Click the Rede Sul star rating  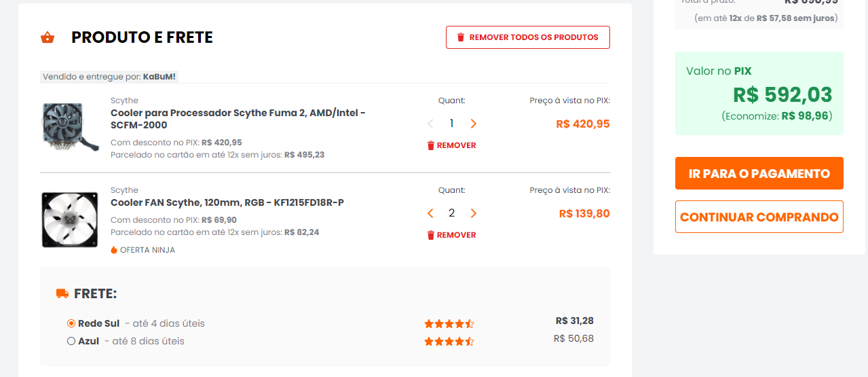point(449,324)
